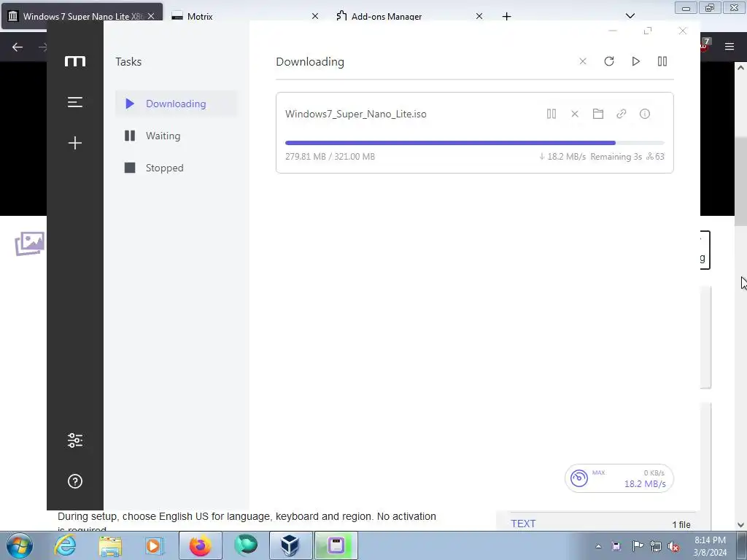This screenshot has height=560, width=747.
Task: Open the network tray icon
Action: [x=656, y=546]
